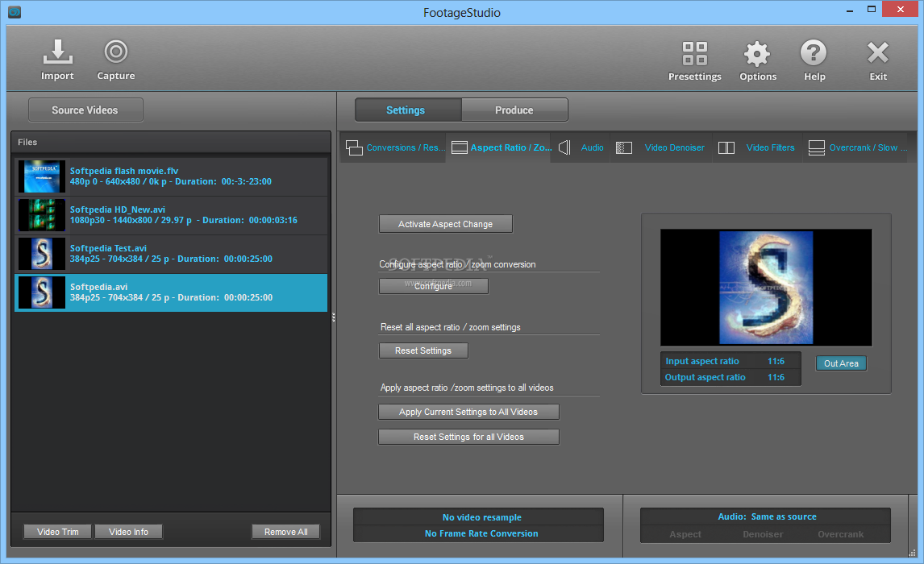924x564 pixels.
Task: Click the Video Denoiser icon
Action: 624,147
